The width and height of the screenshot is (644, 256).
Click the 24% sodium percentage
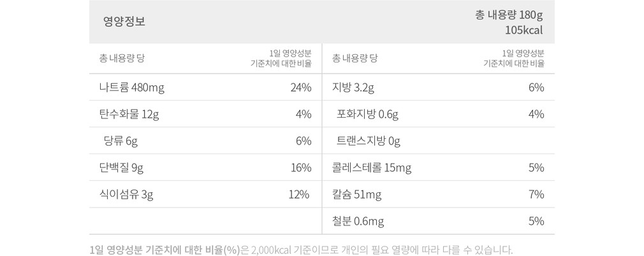pyautogui.click(x=300, y=87)
